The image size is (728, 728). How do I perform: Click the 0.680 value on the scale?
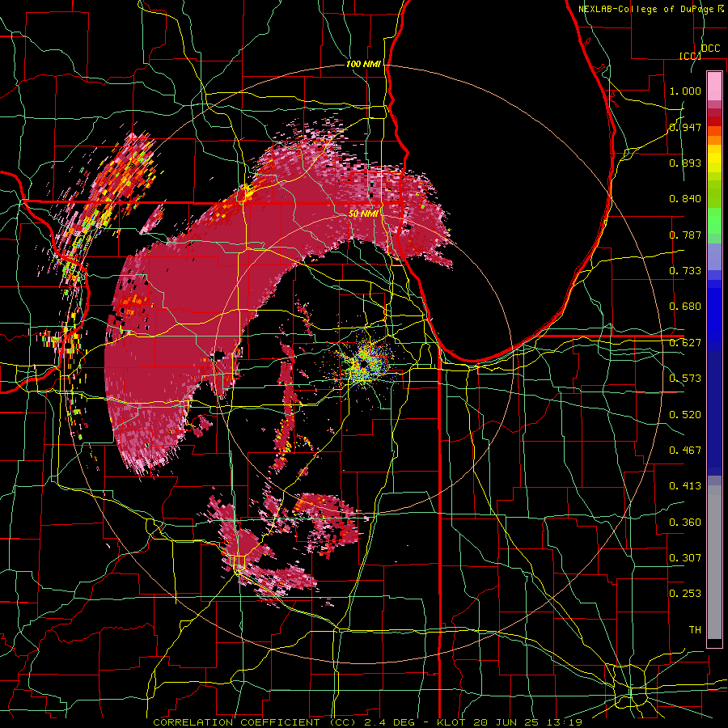[685, 307]
